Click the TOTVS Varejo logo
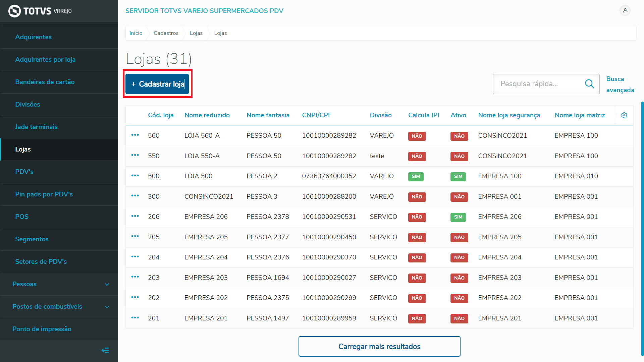 pyautogui.click(x=40, y=11)
